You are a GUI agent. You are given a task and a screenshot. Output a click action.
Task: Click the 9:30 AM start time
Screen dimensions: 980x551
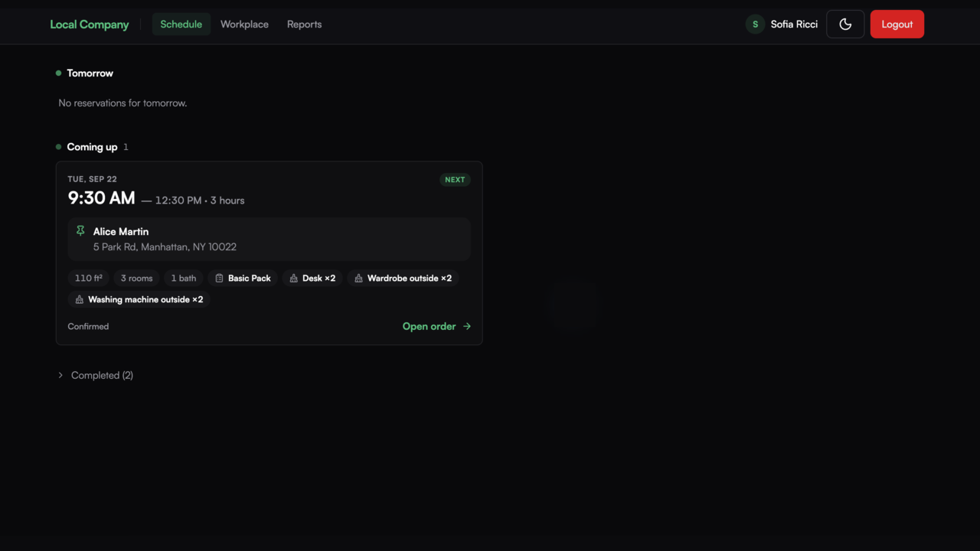click(101, 198)
